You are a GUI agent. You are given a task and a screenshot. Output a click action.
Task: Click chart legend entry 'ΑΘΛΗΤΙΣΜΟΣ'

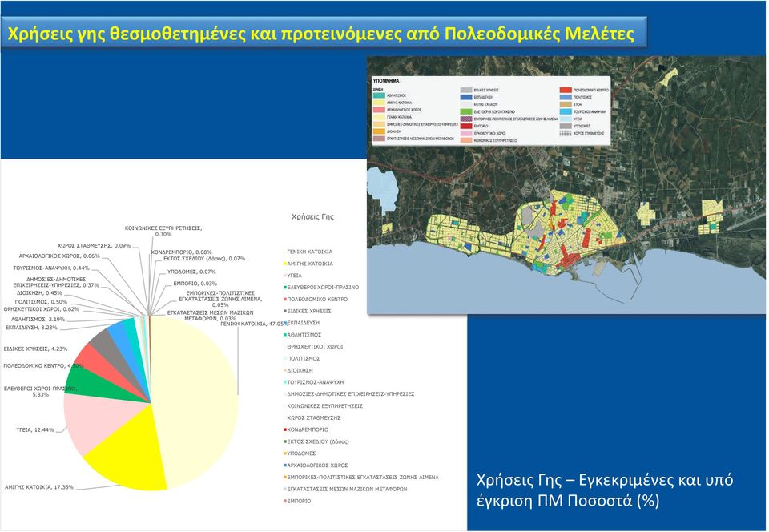click(303, 335)
